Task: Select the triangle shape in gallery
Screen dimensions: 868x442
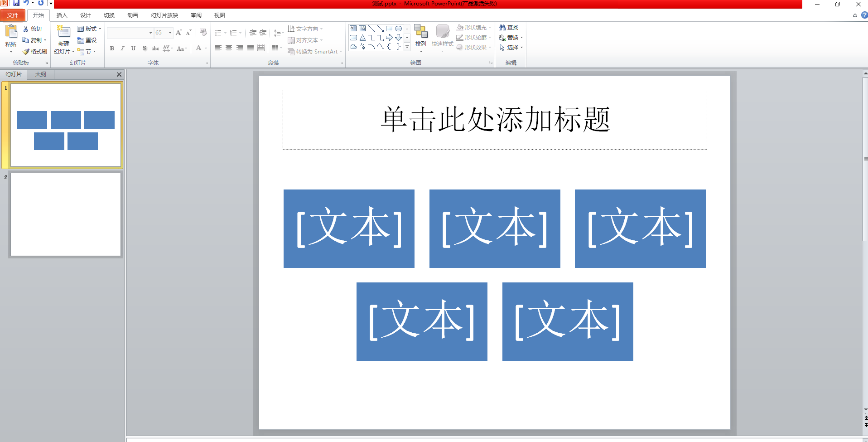Action: click(x=362, y=38)
